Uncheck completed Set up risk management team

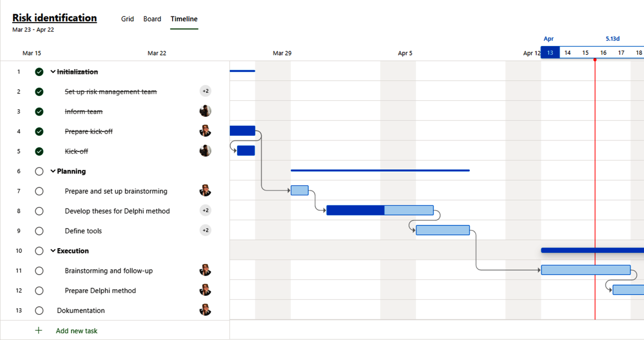[39, 92]
